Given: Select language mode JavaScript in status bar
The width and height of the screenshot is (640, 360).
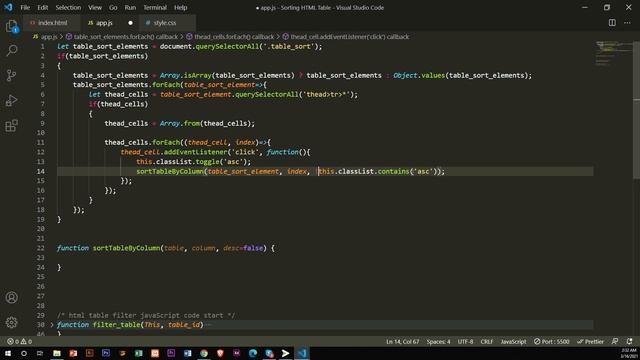Looking at the screenshot, I should (x=513, y=342).
